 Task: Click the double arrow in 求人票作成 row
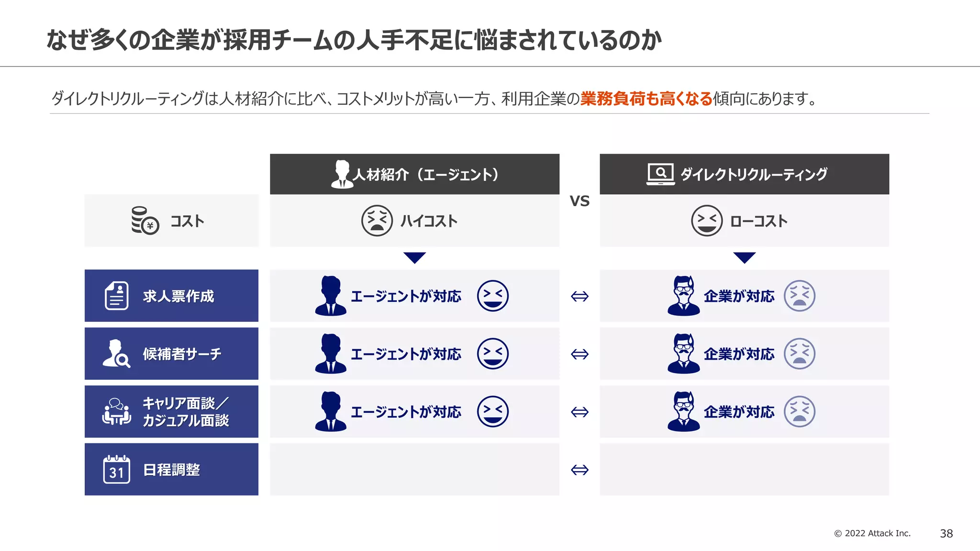point(579,296)
